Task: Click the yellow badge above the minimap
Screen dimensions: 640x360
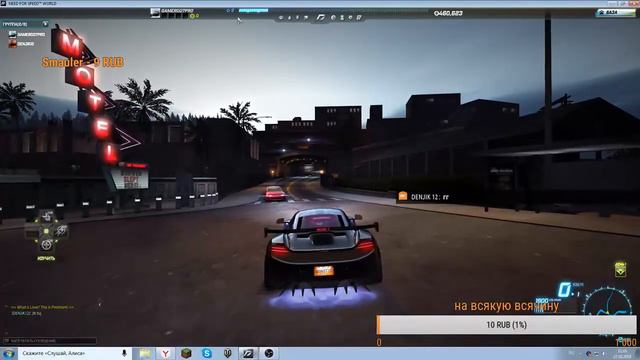Action: tap(620, 269)
